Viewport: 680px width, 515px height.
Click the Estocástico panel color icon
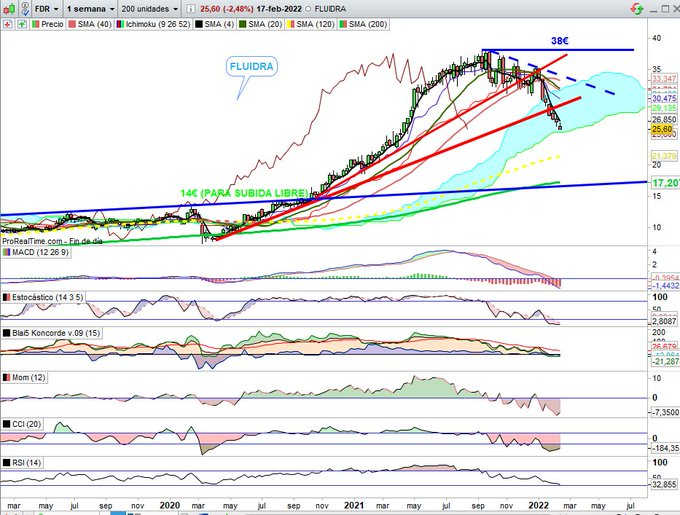click(x=7, y=297)
